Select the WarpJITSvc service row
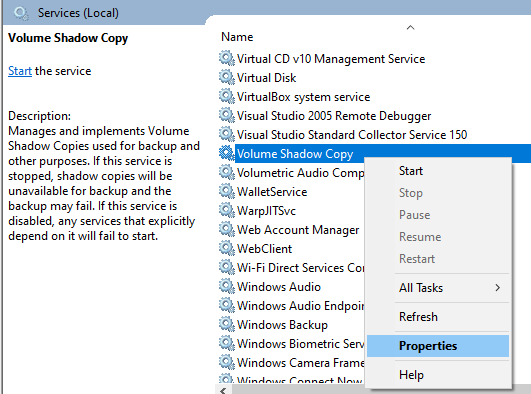This screenshot has height=394, width=531. point(266,211)
